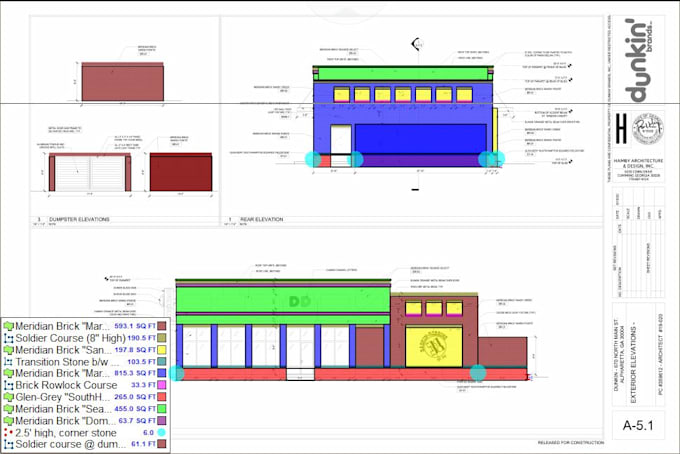The image size is (680, 454).
Task: Click the area icon beside Meridian Brick "Sea...
Action: (8, 409)
